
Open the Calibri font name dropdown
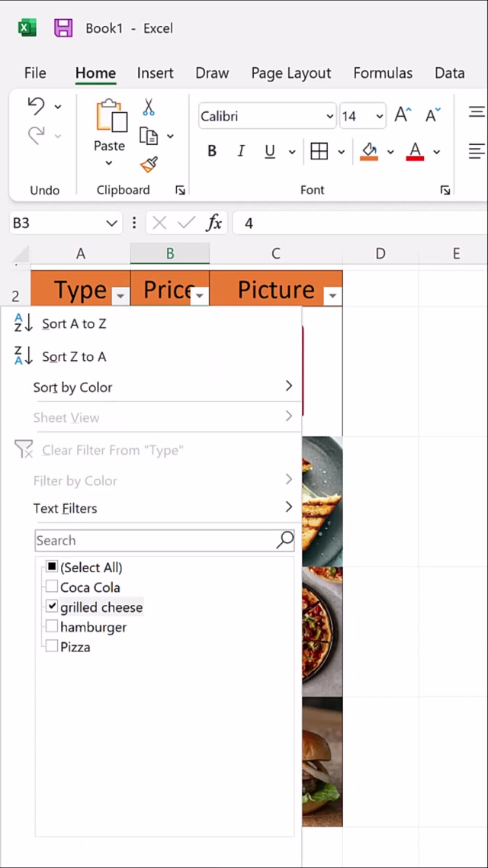pyautogui.click(x=329, y=117)
